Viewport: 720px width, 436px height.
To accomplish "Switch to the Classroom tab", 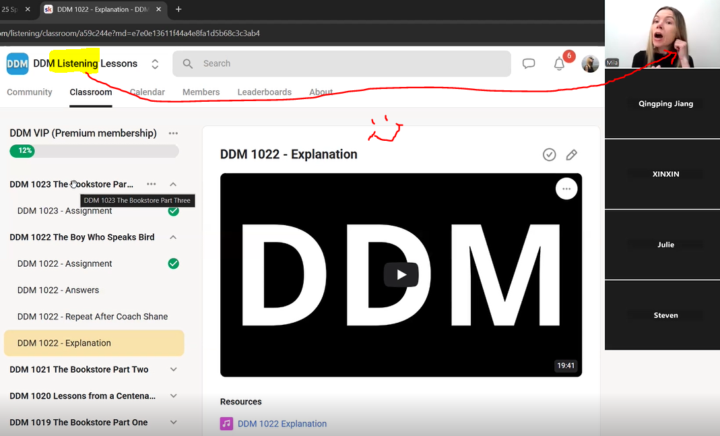I will click(x=90, y=92).
